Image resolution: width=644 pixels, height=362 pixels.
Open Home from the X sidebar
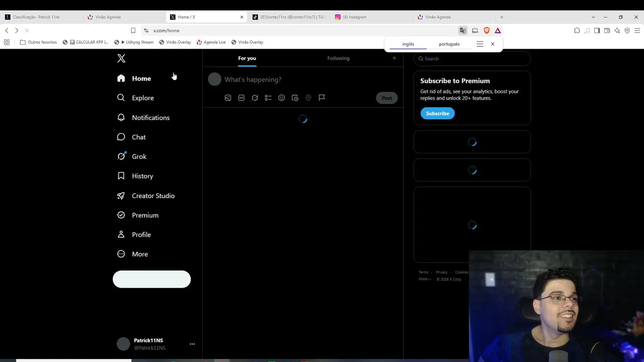[x=134, y=78]
